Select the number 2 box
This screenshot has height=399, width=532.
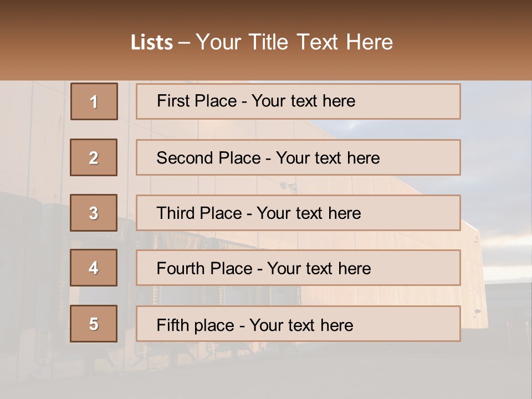pyautogui.click(x=94, y=157)
